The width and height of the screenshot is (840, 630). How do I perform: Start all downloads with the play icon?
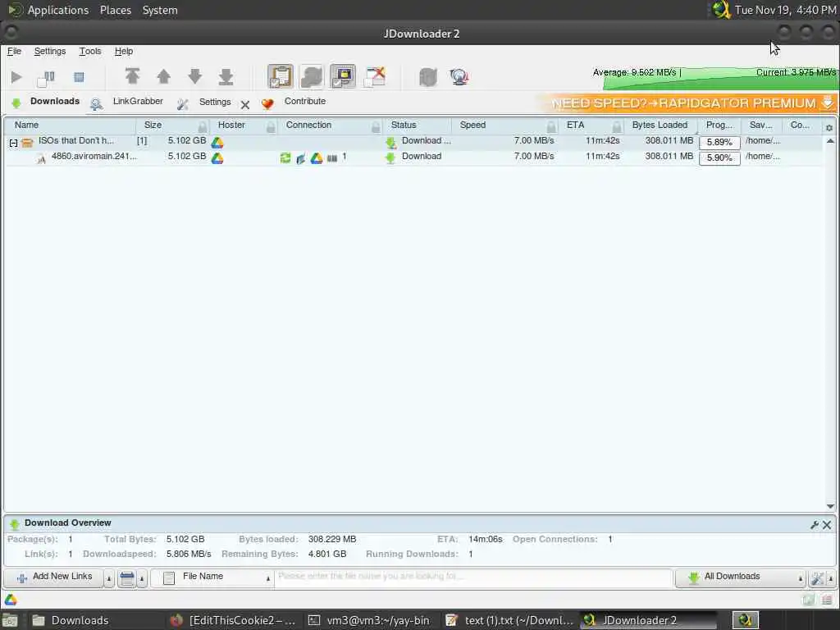16,77
